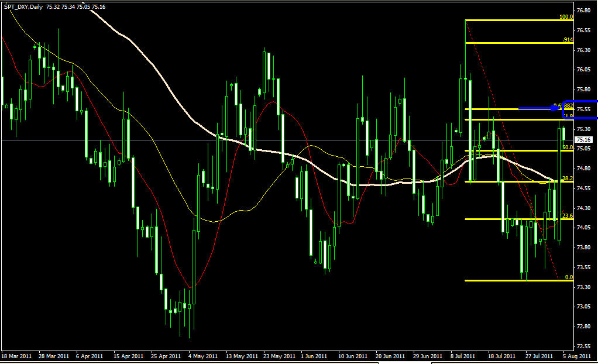Click the 75.30 price axis label
This screenshot has width=598, height=364.
585,129
